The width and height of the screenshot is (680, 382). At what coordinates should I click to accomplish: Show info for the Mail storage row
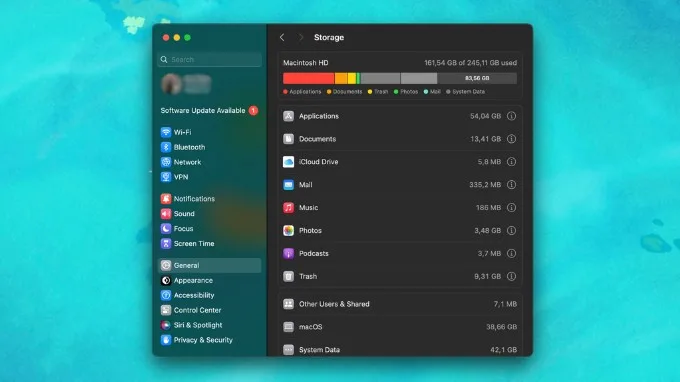click(512, 185)
